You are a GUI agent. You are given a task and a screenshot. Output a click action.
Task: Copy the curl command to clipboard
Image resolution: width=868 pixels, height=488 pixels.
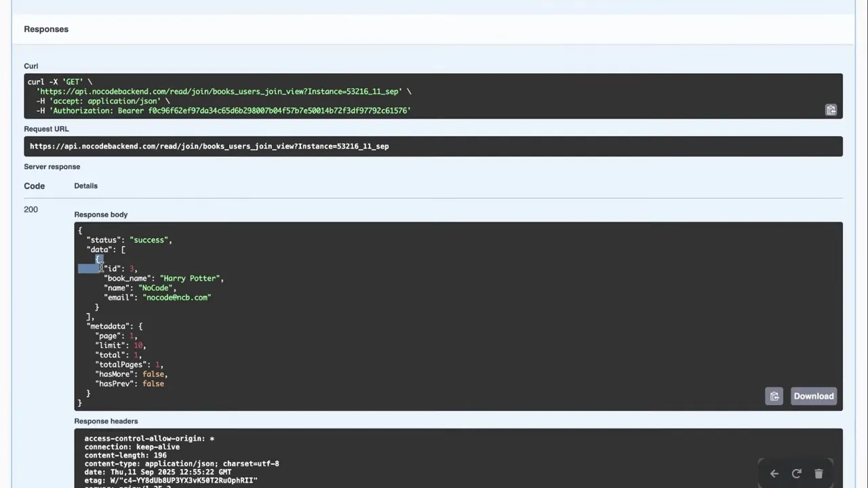tap(831, 110)
